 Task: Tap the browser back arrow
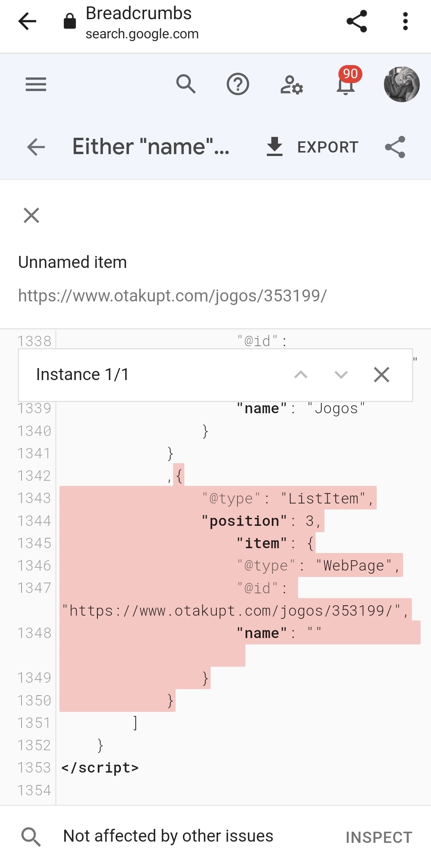27,21
